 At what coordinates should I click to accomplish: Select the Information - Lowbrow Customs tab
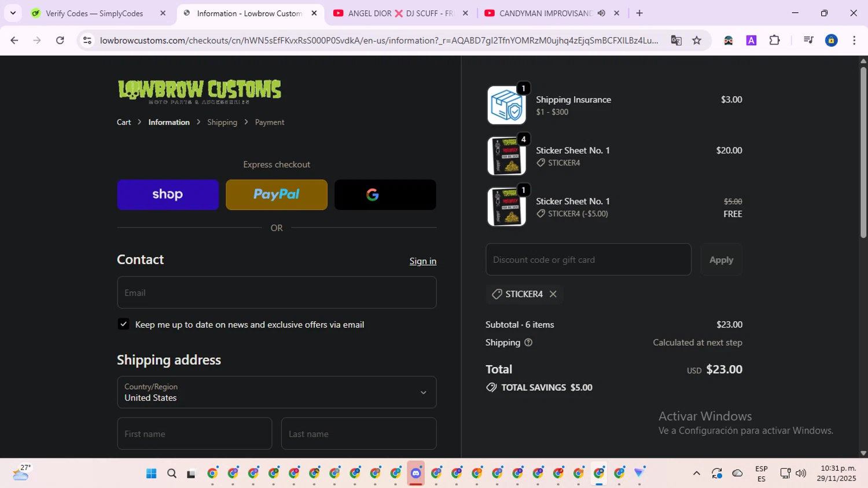point(249,13)
